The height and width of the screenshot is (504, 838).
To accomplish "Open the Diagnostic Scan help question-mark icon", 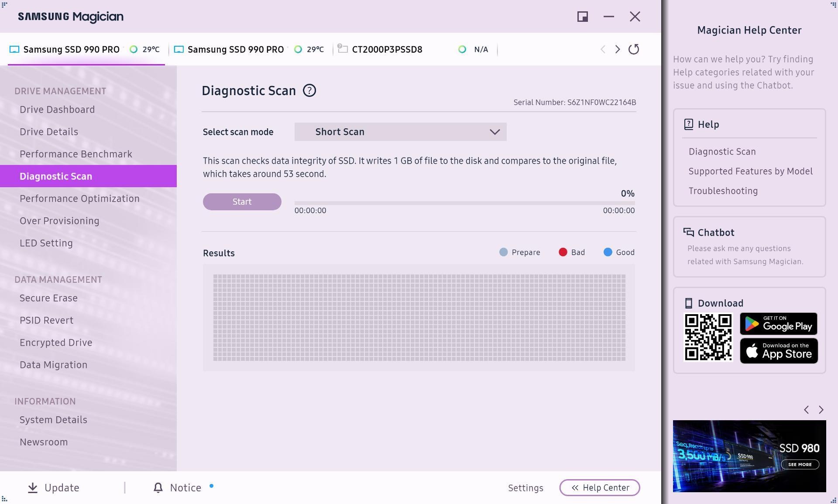I will (309, 91).
